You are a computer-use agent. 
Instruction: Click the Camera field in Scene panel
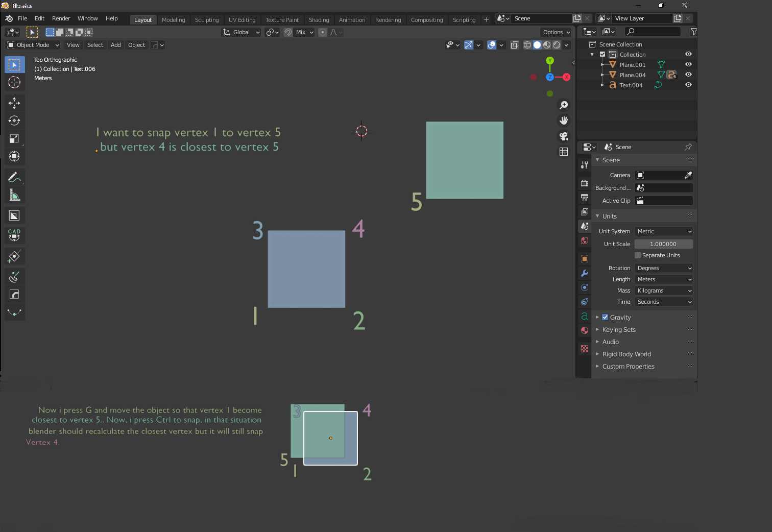pyautogui.click(x=664, y=175)
